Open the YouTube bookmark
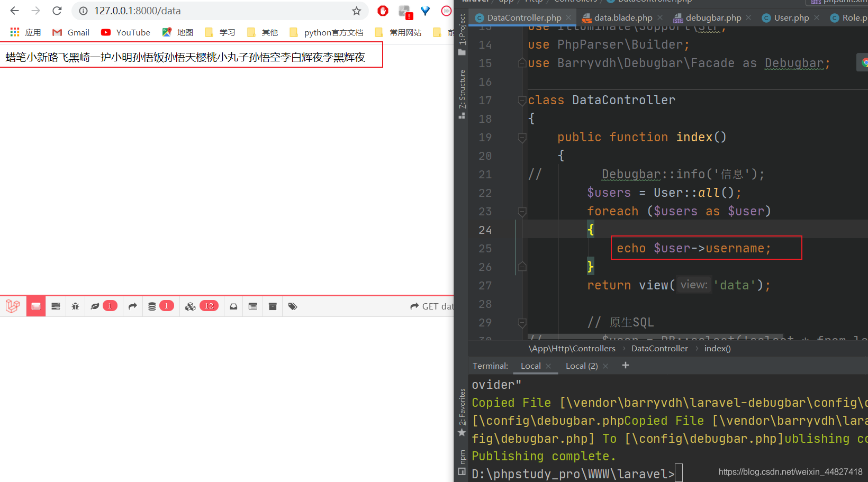 [125, 32]
